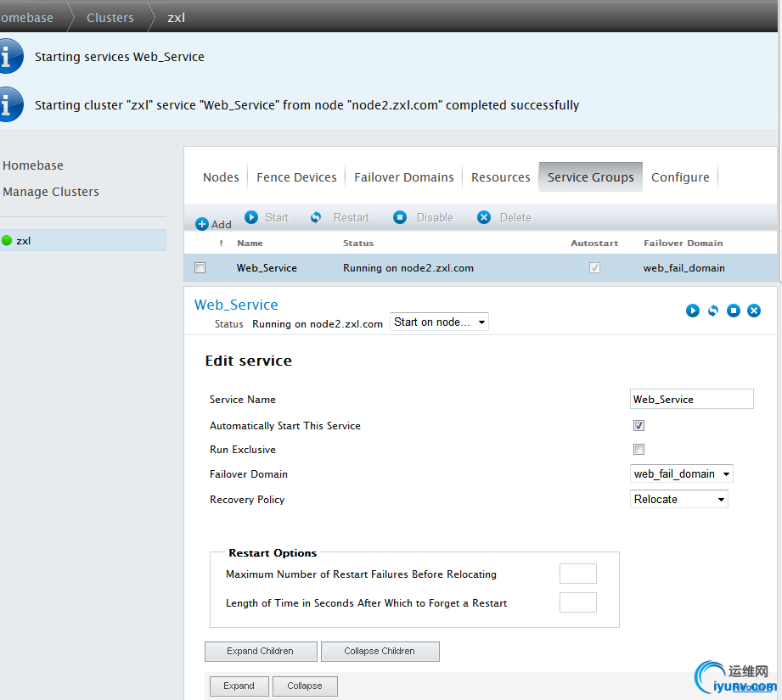Click the Start play icon in toolbar
Screen dimensions: 782x700
click(251, 217)
